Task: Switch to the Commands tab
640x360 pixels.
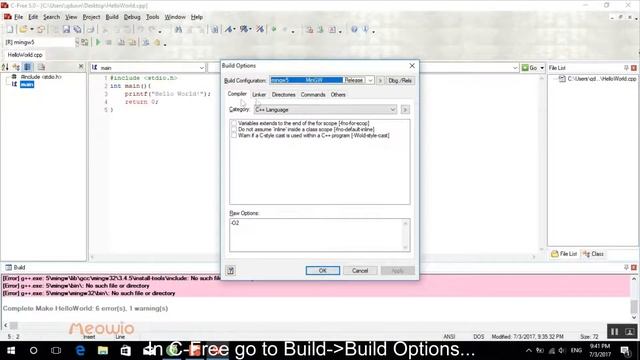Action: 313,95
